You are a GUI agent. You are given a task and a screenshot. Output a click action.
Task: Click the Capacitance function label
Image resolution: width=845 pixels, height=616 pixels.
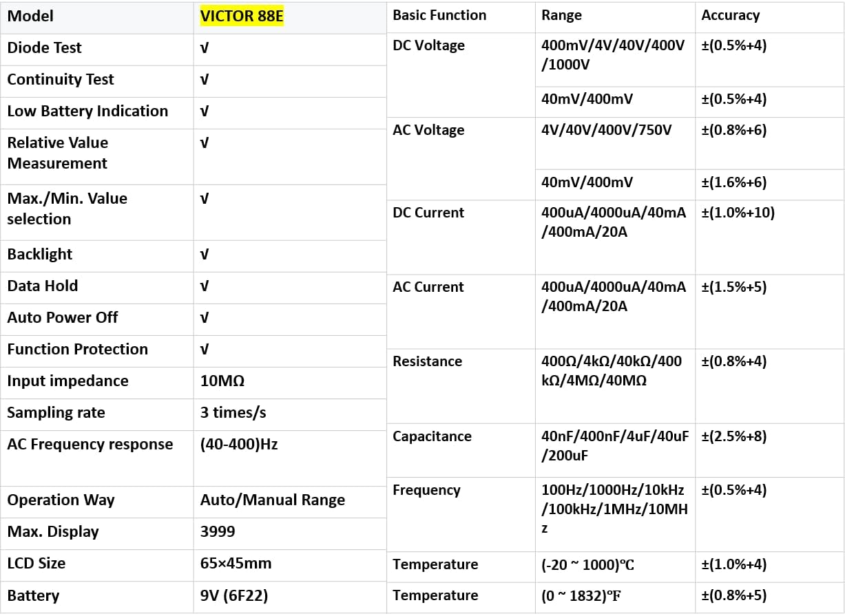[x=432, y=437]
